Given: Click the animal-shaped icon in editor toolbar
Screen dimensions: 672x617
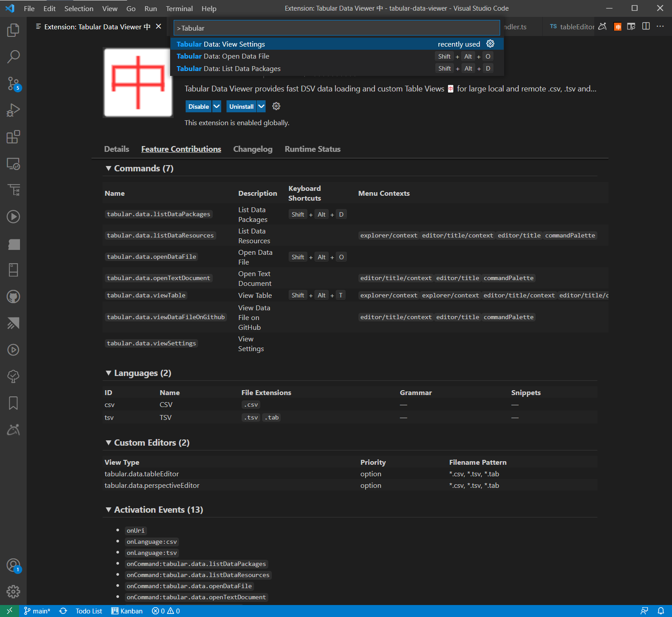Looking at the screenshot, I should [x=603, y=27].
